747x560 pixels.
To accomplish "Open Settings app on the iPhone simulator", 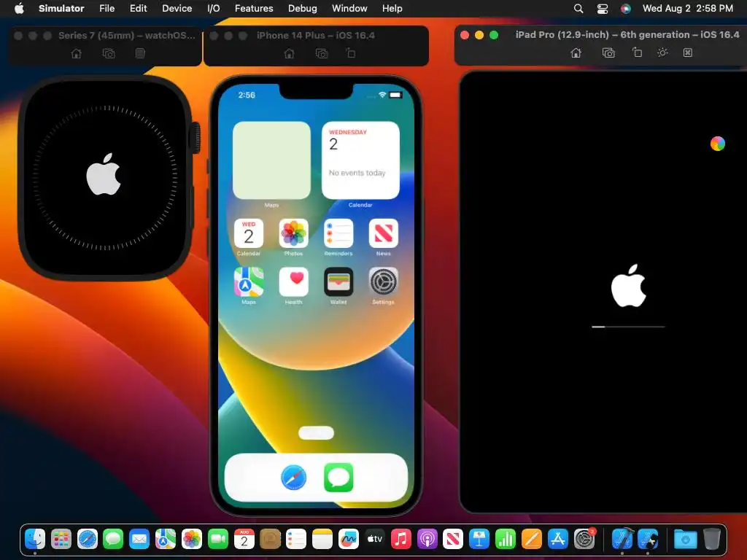I will pos(383,282).
